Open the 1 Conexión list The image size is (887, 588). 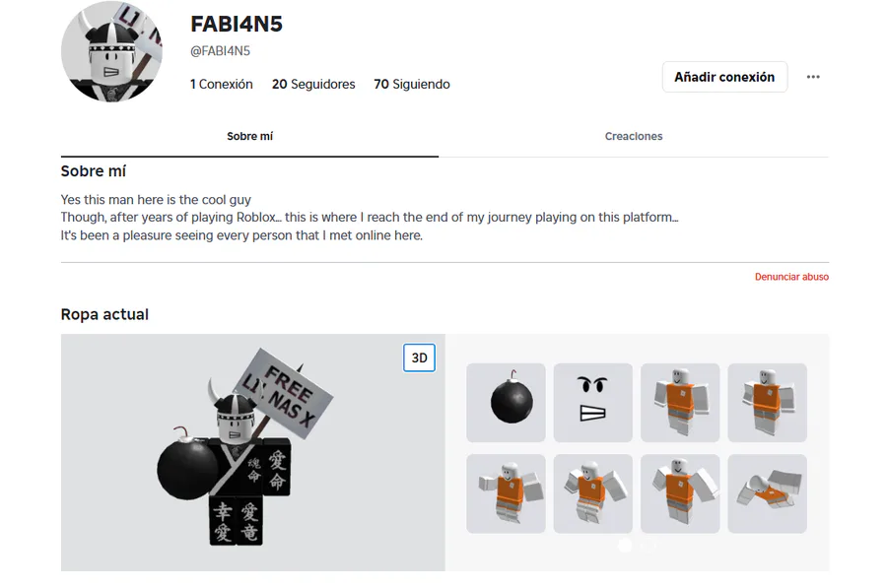[x=221, y=85]
